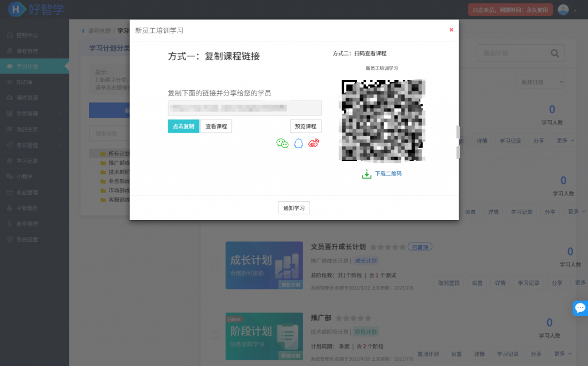
Task: Share course via QQ icon
Action: coord(299,143)
